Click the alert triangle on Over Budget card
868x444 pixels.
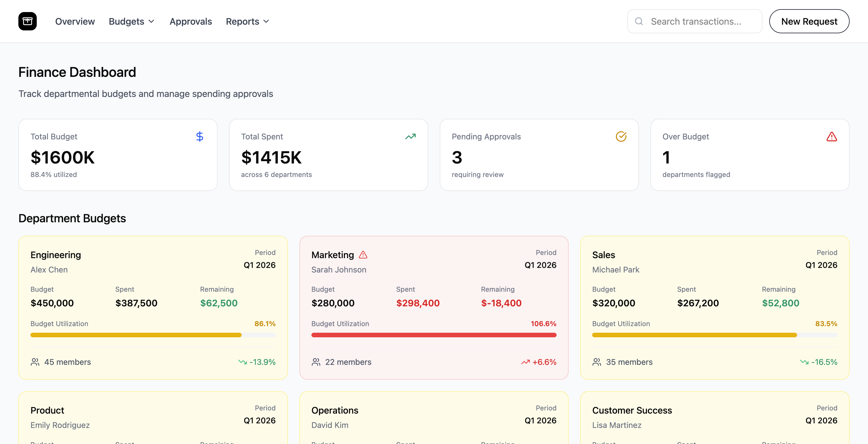tap(832, 137)
